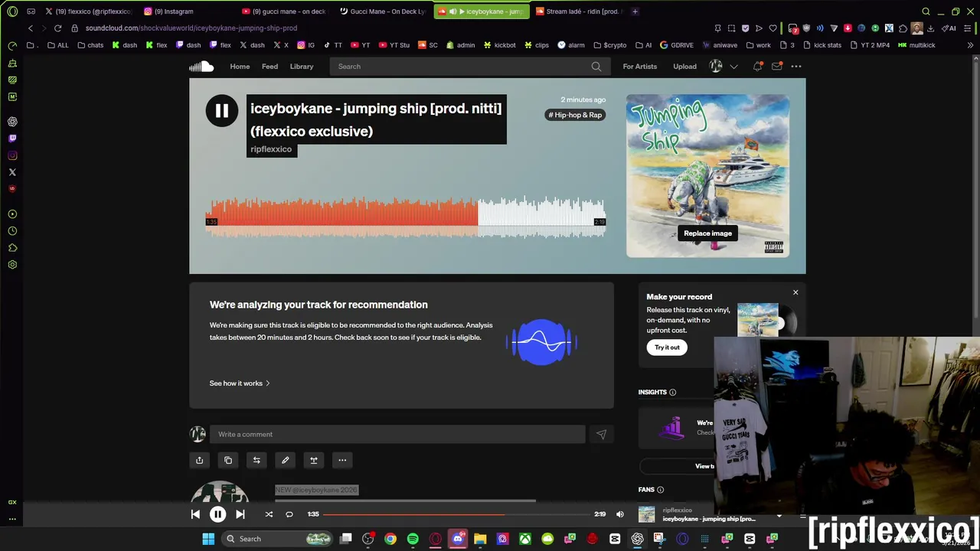980x551 pixels.
Task: Open the Library tab
Action: (302, 67)
